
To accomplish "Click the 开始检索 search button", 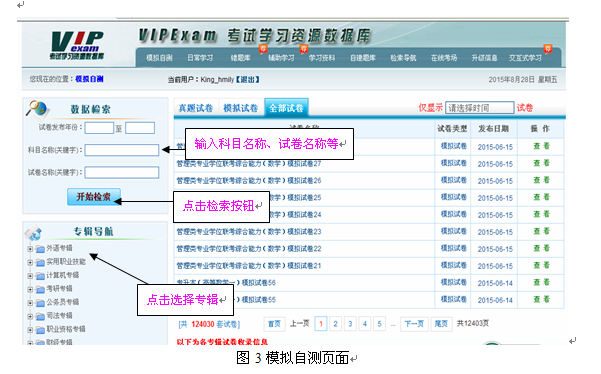I will pos(94,197).
